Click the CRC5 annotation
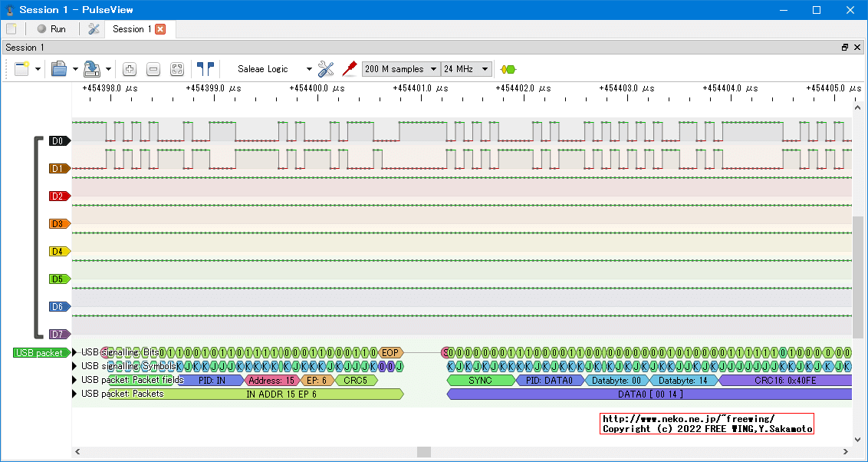 355,381
